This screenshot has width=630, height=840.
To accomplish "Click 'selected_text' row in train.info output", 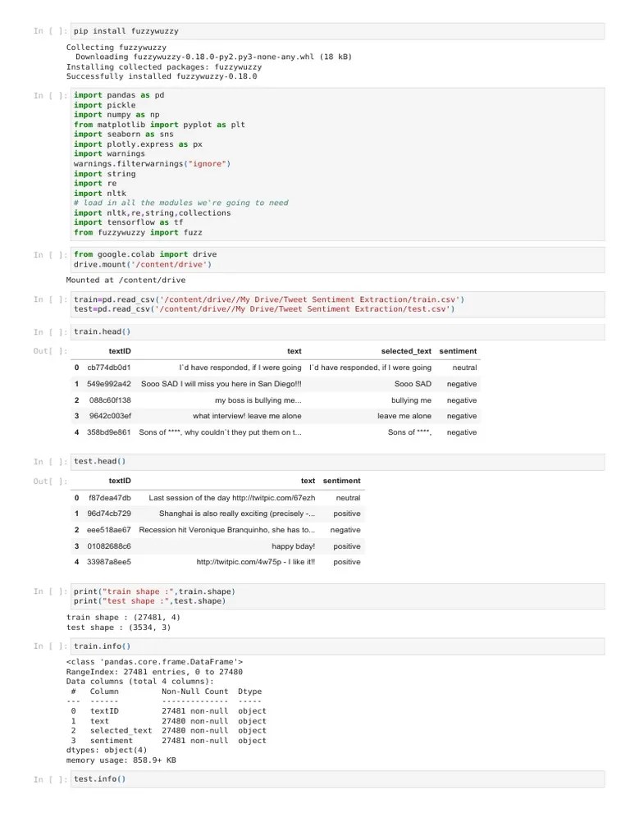I will [168, 731].
